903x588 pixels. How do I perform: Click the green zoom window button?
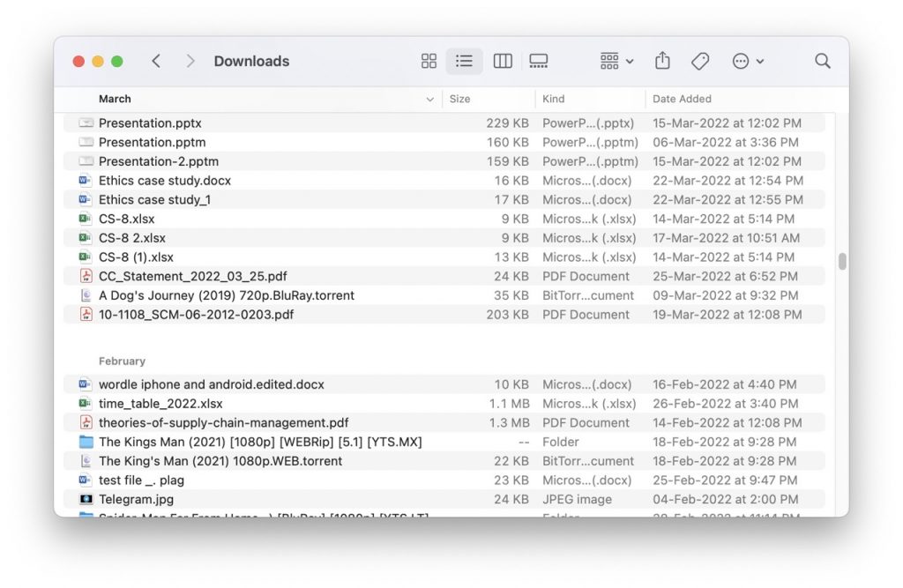click(x=117, y=61)
